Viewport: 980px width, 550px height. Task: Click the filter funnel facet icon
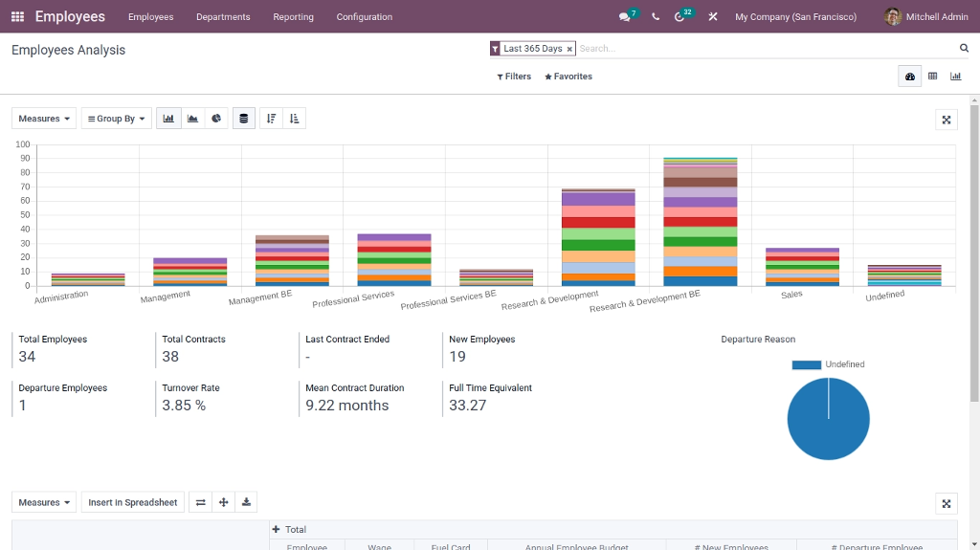[x=495, y=49]
